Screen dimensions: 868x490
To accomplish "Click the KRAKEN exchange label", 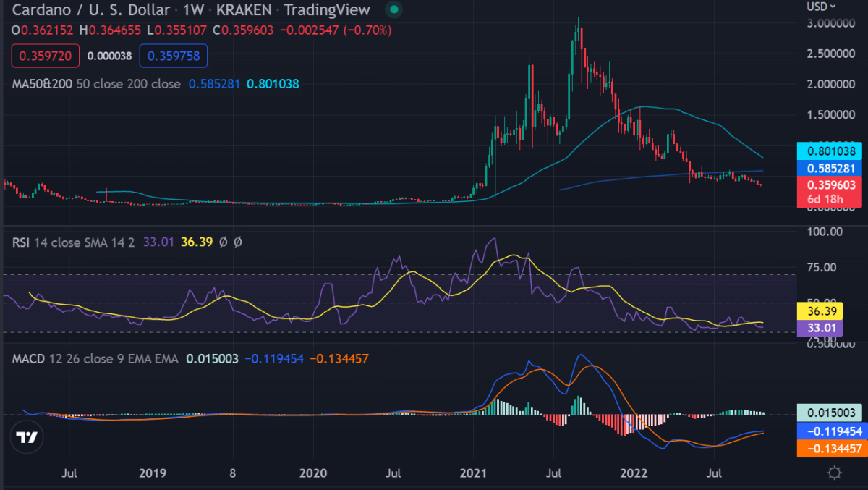I will coord(244,9).
